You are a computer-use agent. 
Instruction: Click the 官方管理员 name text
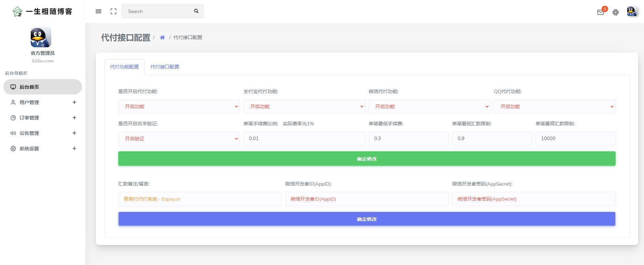click(43, 53)
